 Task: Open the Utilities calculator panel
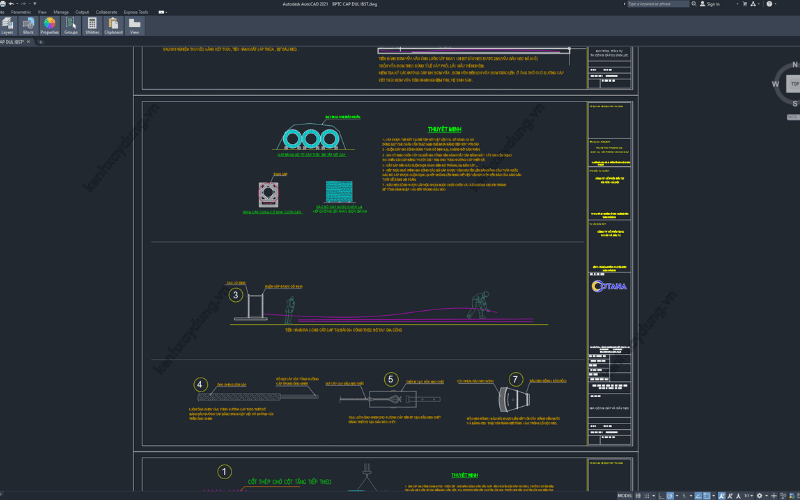point(92,24)
